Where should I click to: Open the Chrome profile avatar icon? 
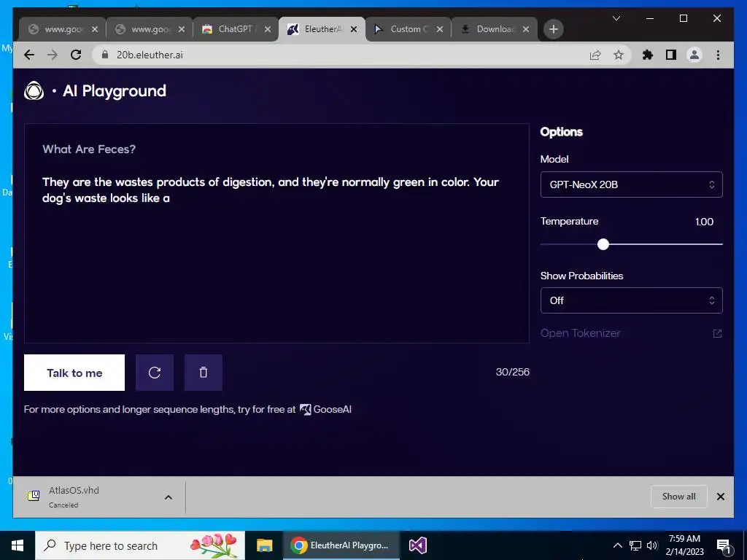coord(694,55)
